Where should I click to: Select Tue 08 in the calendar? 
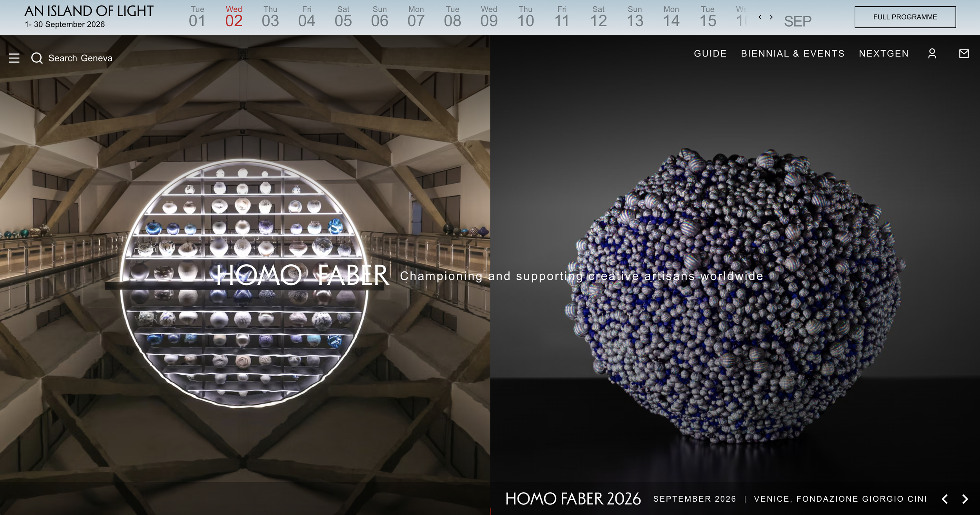[x=452, y=17]
